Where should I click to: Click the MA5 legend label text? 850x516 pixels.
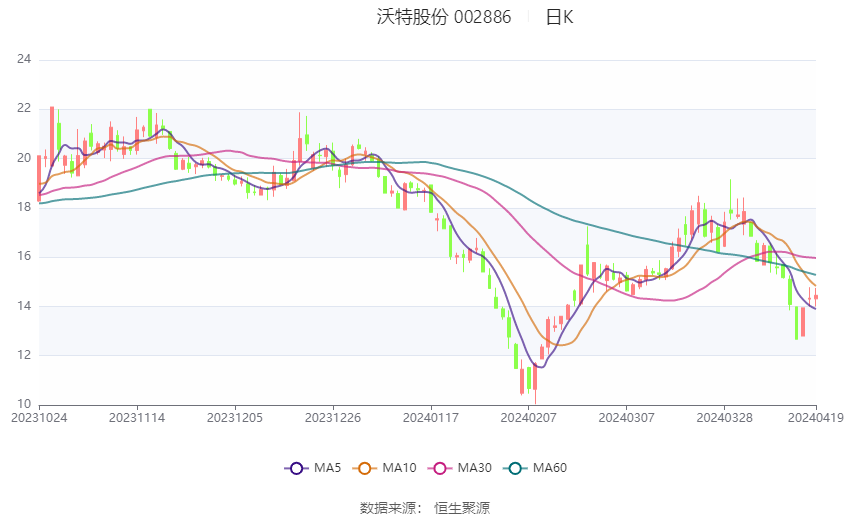pyautogui.click(x=327, y=468)
